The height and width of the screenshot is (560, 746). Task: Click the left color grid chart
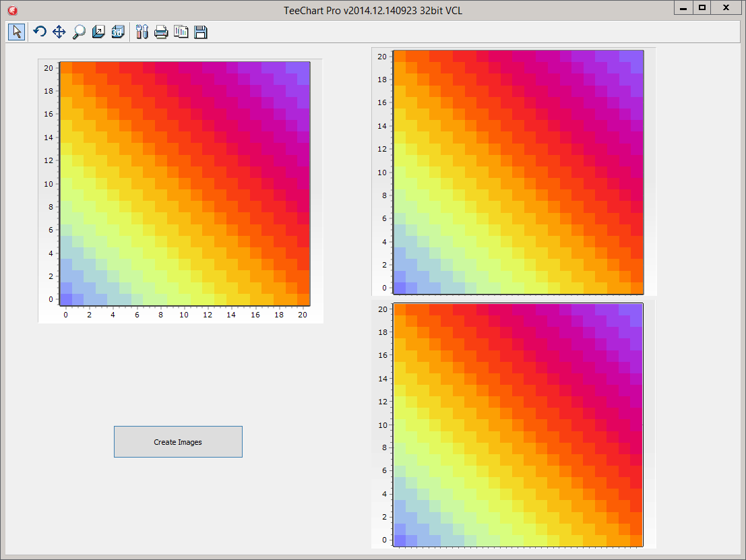[x=181, y=191]
